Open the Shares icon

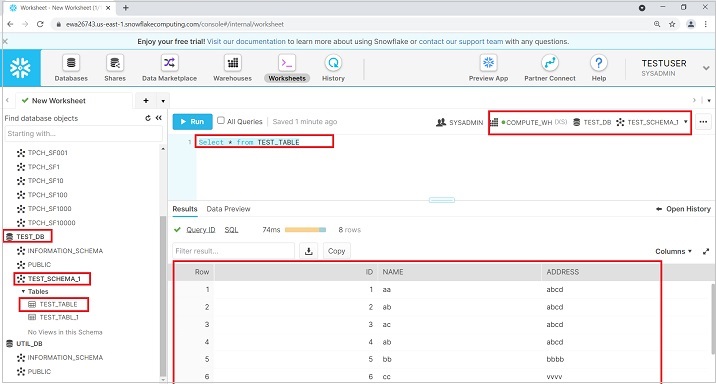(x=115, y=63)
